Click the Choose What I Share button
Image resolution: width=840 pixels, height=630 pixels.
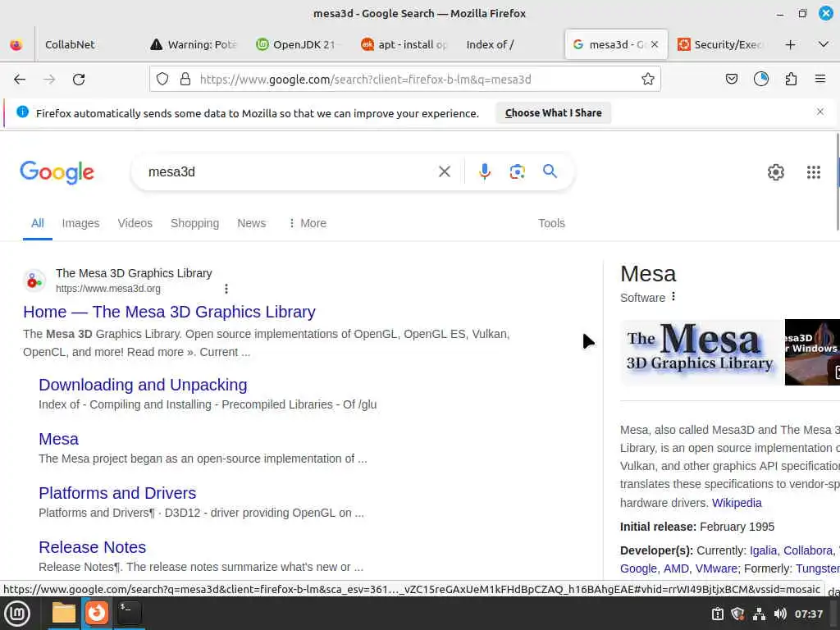pyautogui.click(x=553, y=113)
